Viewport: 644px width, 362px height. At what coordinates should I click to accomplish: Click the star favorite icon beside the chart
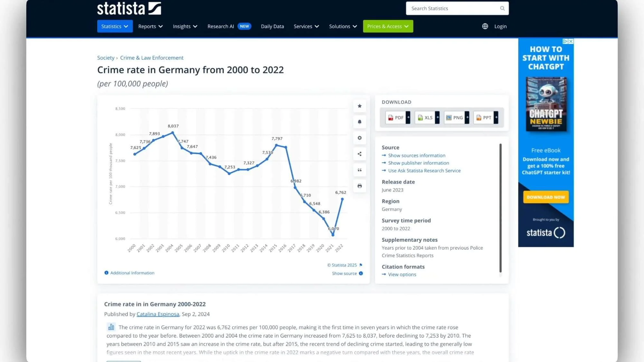click(x=360, y=106)
